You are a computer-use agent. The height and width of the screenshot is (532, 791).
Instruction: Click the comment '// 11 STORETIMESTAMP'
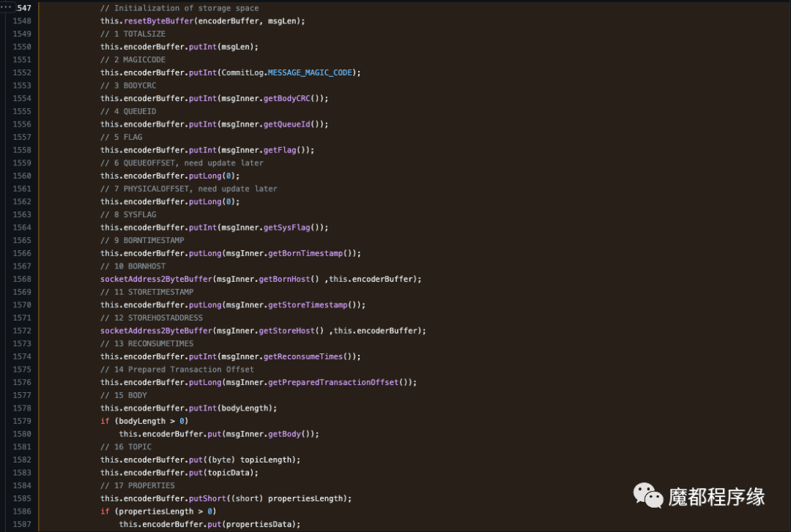(x=146, y=292)
